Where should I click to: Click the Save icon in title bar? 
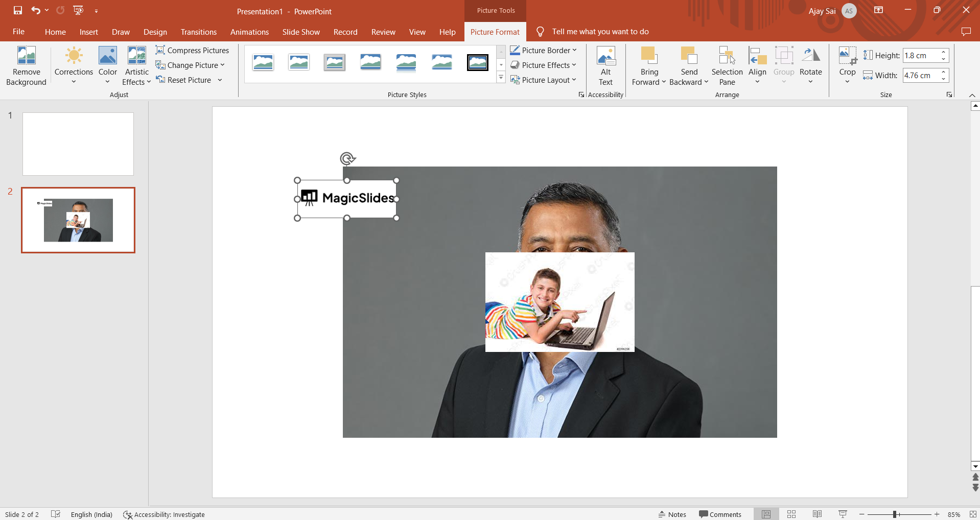[18, 10]
